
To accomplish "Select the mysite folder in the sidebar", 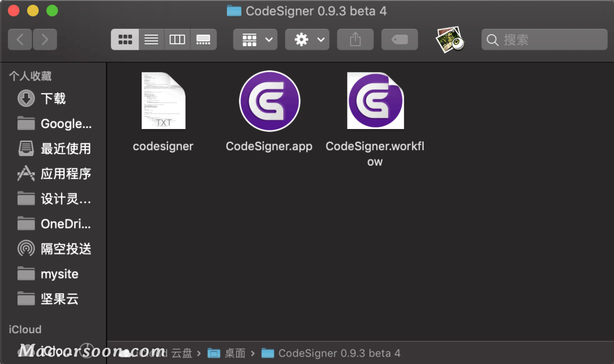I will [59, 274].
